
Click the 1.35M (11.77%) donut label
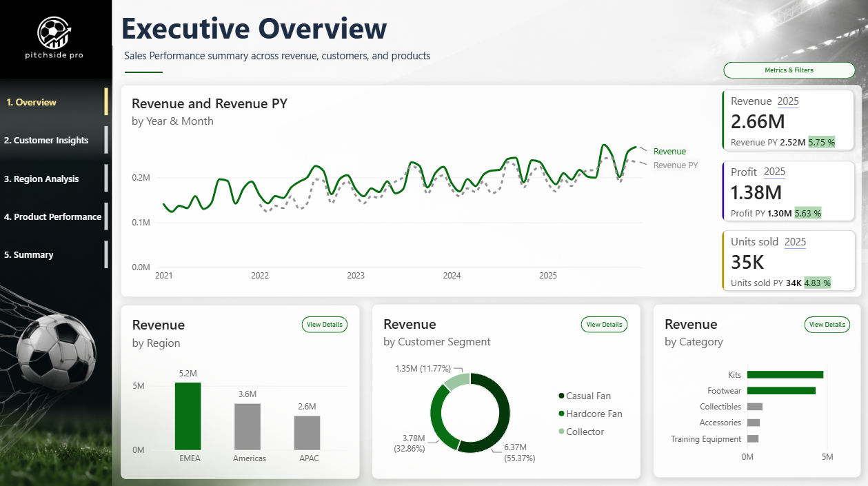click(x=423, y=369)
